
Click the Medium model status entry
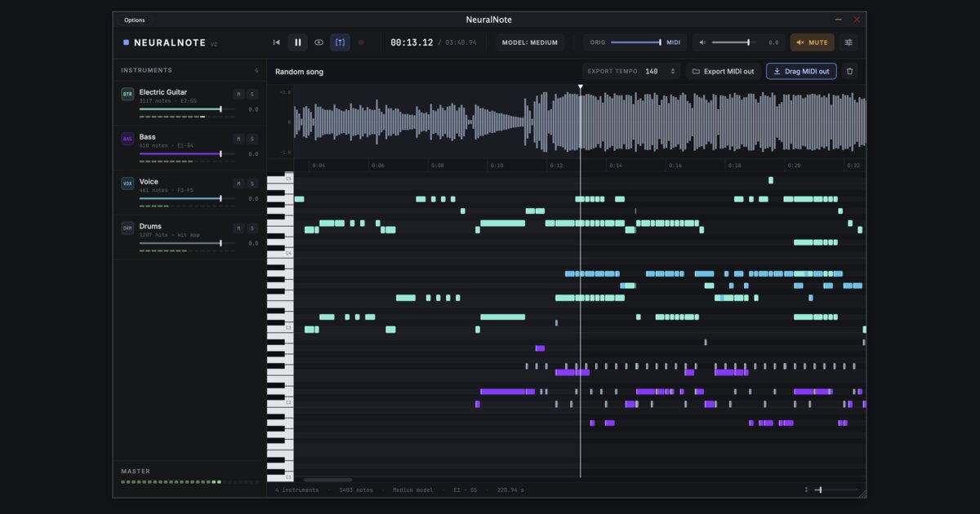click(x=413, y=490)
